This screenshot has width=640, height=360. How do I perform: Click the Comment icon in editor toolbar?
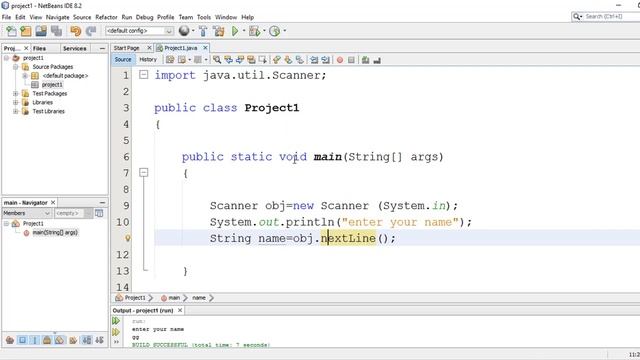click(x=365, y=60)
